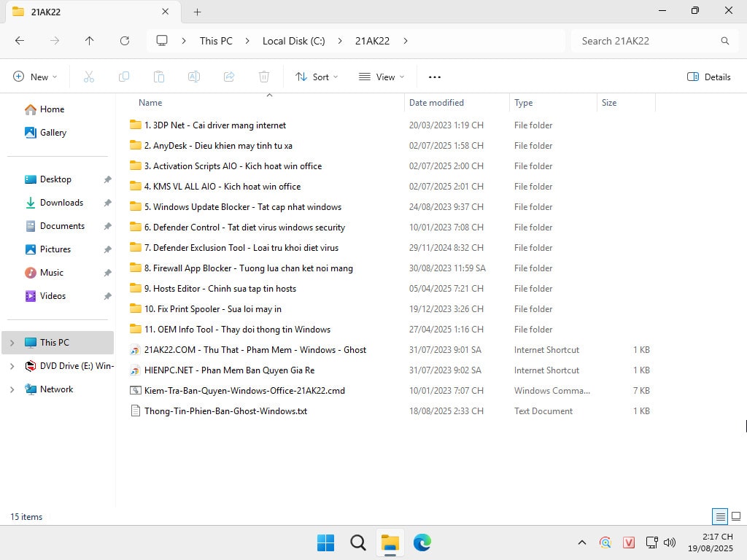Open taskbar Search magnifier
The width and height of the screenshot is (747, 560).
pos(357,542)
